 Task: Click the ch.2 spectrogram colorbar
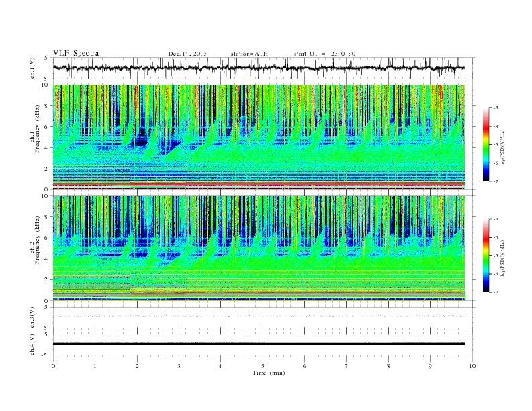pos(486,256)
